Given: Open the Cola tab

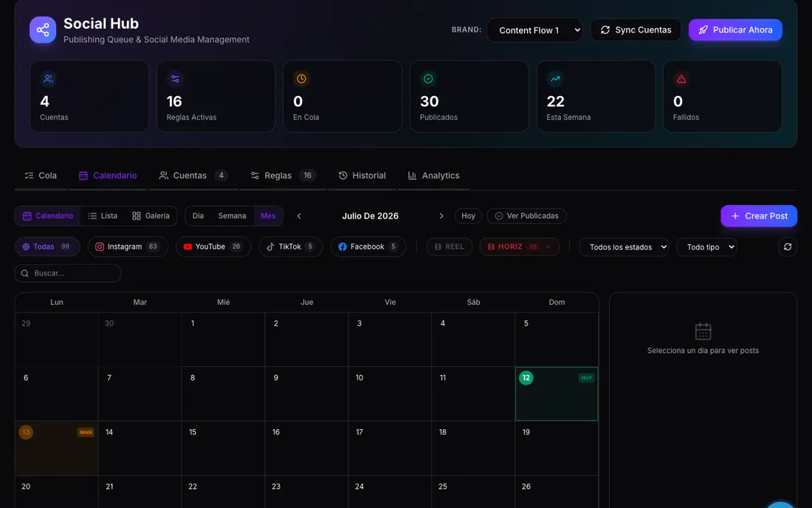Looking at the screenshot, I should click(41, 176).
